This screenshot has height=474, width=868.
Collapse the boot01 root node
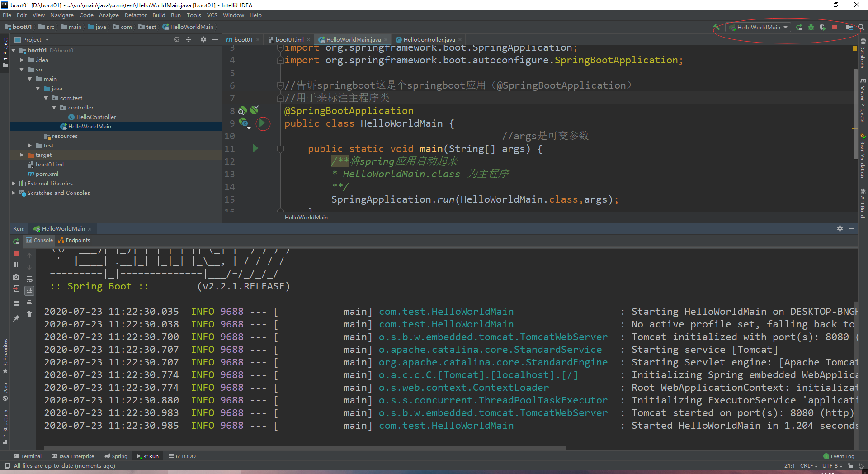click(x=14, y=50)
